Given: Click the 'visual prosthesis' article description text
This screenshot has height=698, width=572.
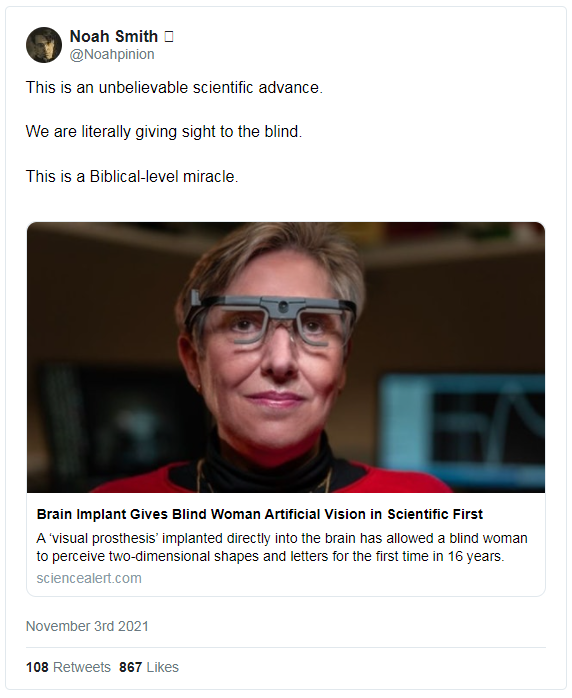Looking at the screenshot, I should pyautogui.click(x=282, y=548).
